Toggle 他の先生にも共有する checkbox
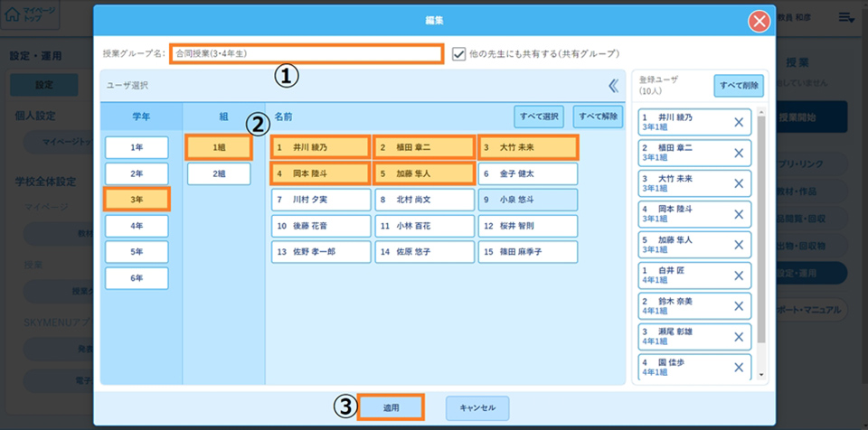Screen dimensions: 868x430 pyautogui.click(x=459, y=53)
